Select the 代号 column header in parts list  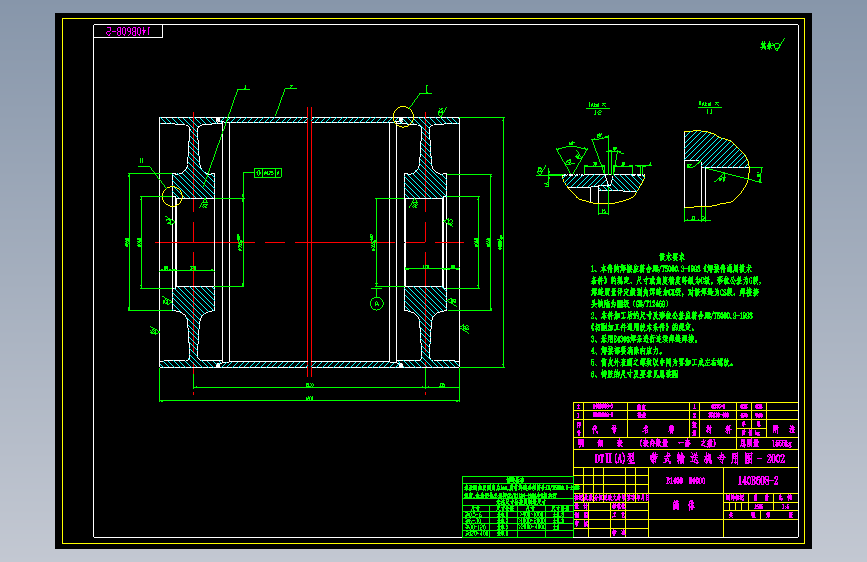[605, 429]
